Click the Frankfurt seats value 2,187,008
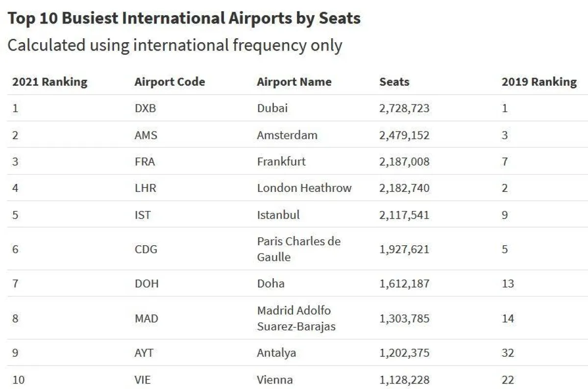The width and height of the screenshot is (588, 389). 404,161
